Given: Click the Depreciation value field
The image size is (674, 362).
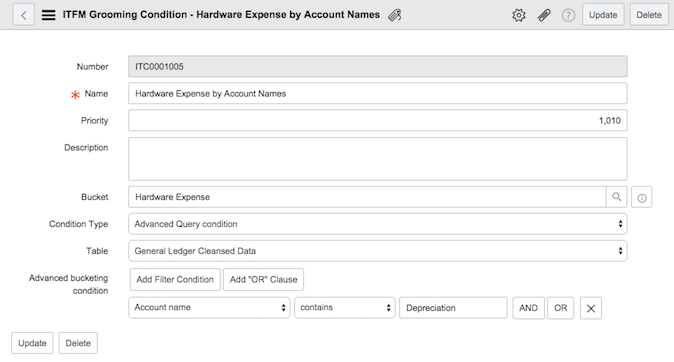Looking at the screenshot, I should click(x=453, y=308).
